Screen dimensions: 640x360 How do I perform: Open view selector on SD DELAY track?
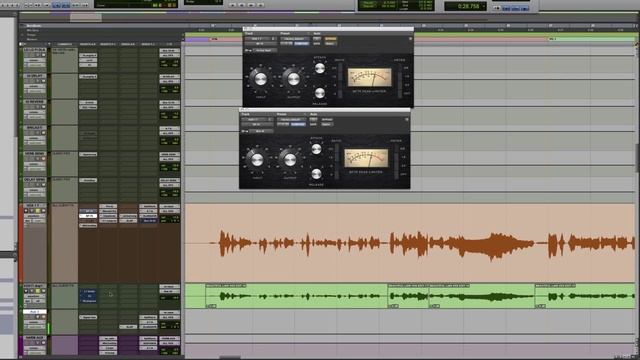pyautogui.click(x=34, y=86)
